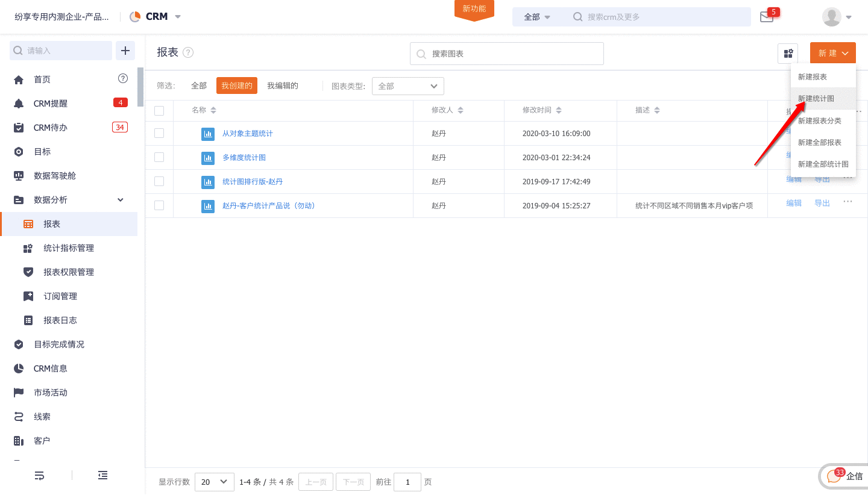This screenshot has width=868, height=495.
Task: Open the mail notifications envelope icon
Action: (x=766, y=17)
